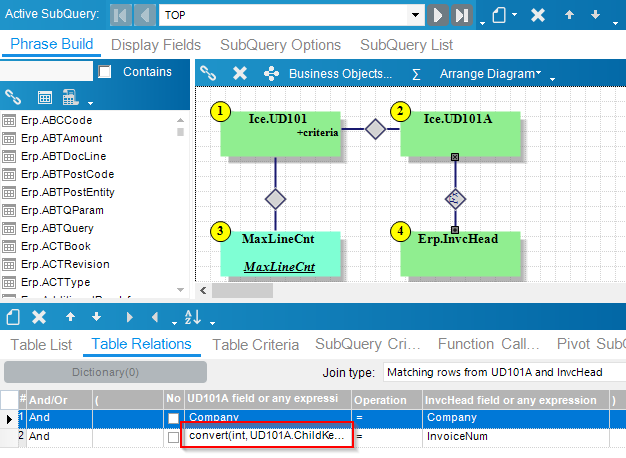
Task: Select Erp.ABCCode in table list
Action: (x=56, y=120)
